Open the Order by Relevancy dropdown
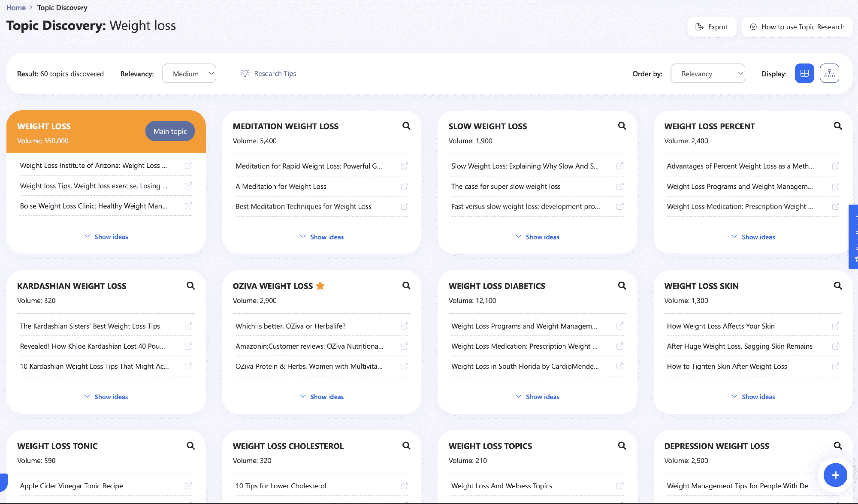 [x=707, y=74]
